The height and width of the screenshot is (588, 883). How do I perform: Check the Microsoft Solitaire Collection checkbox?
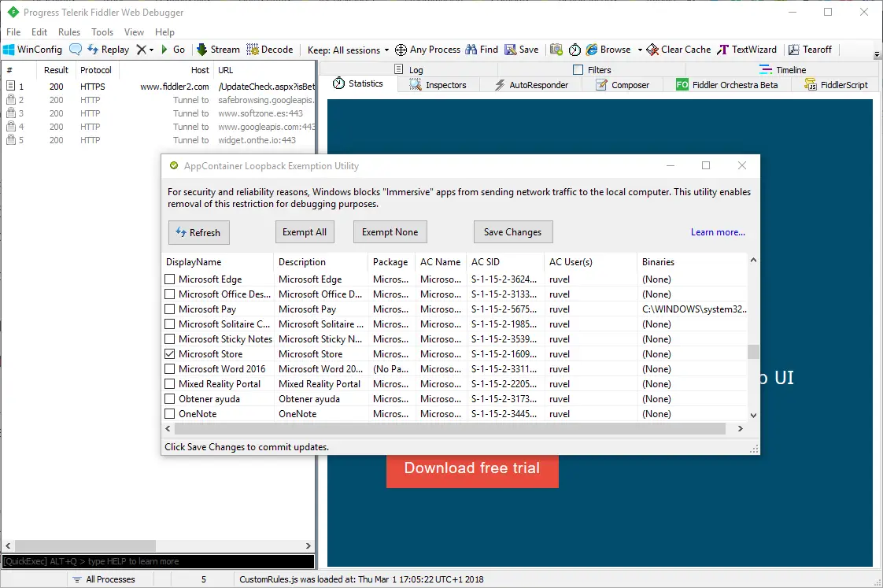[169, 324]
